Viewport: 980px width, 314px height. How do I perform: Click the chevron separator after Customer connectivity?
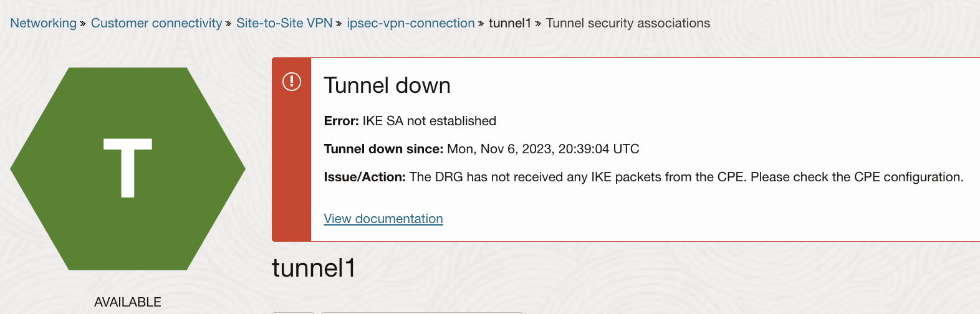(228, 24)
